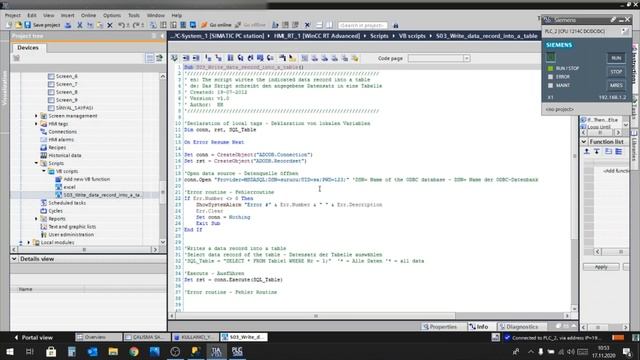
Task: Click the New project icon
Action: pos(9,25)
